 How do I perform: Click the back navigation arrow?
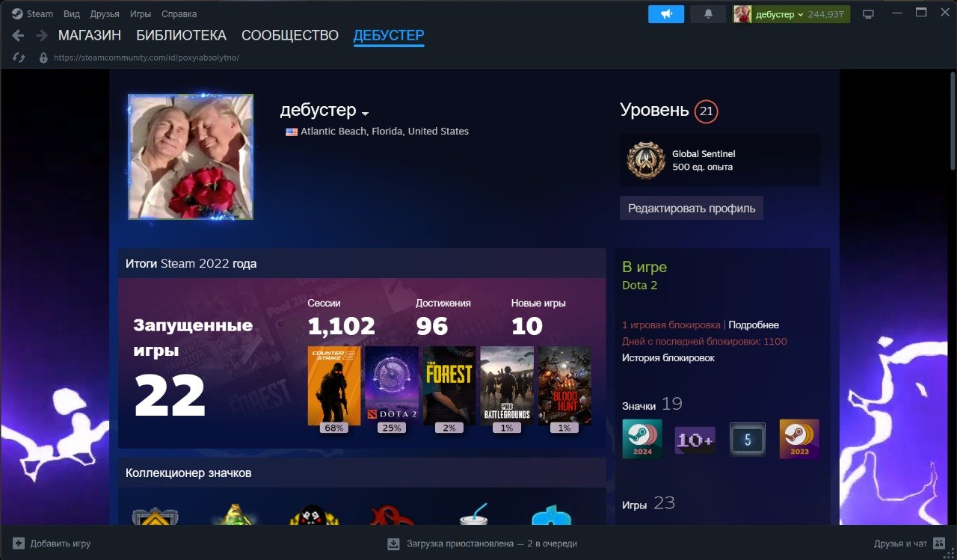click(x=19, y=35)
